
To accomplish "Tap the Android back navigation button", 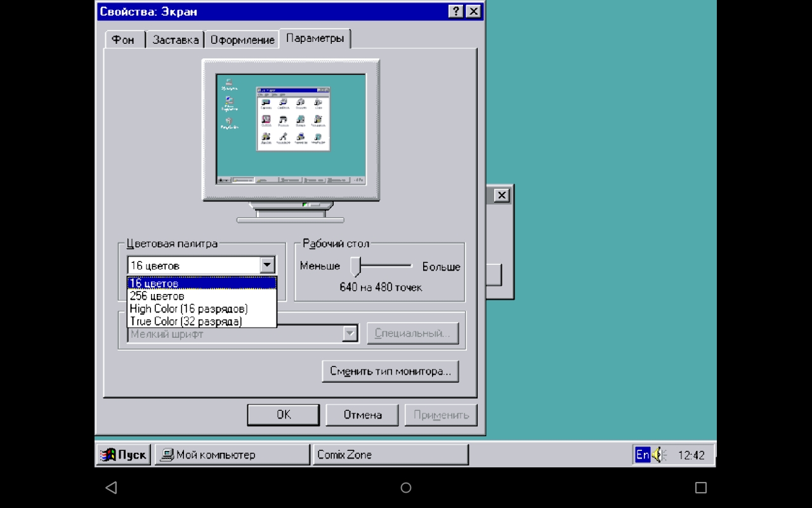I will tap(111, 488).
